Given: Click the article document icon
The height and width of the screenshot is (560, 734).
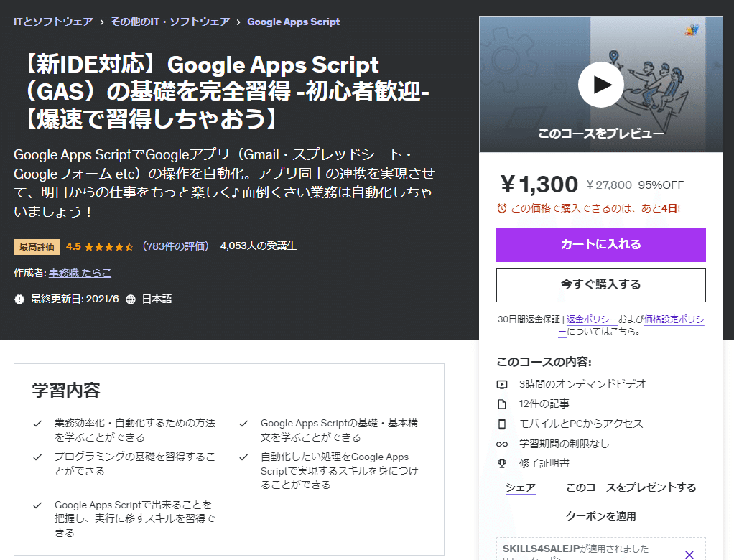Looking at the screenshot, I should (x=502, y=404).
